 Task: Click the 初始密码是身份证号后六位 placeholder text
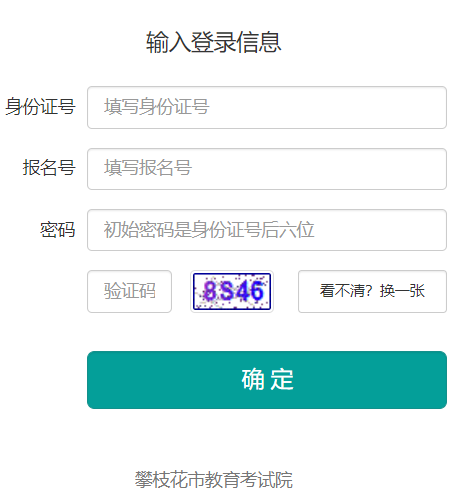pos(209,230)
